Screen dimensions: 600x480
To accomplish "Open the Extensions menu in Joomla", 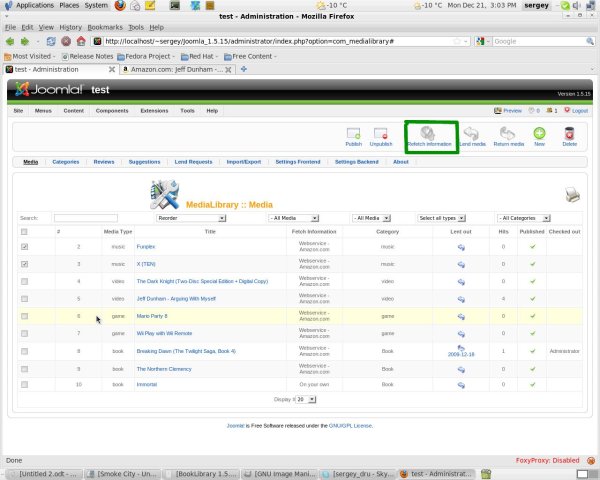I will [154, 111].
